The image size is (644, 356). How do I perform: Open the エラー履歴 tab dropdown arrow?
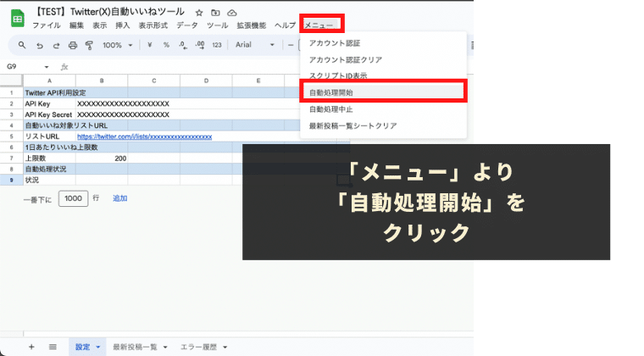tap(225, 348)
